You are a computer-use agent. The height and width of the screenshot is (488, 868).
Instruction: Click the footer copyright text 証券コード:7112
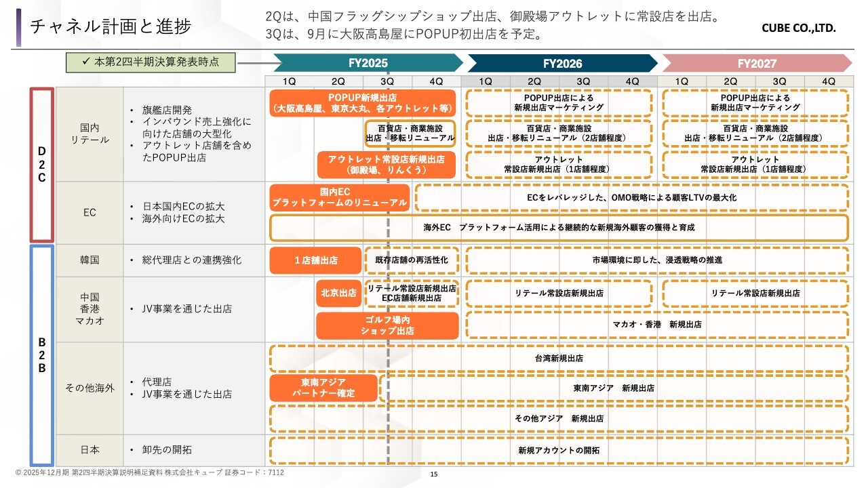click(x=254, y=472)
